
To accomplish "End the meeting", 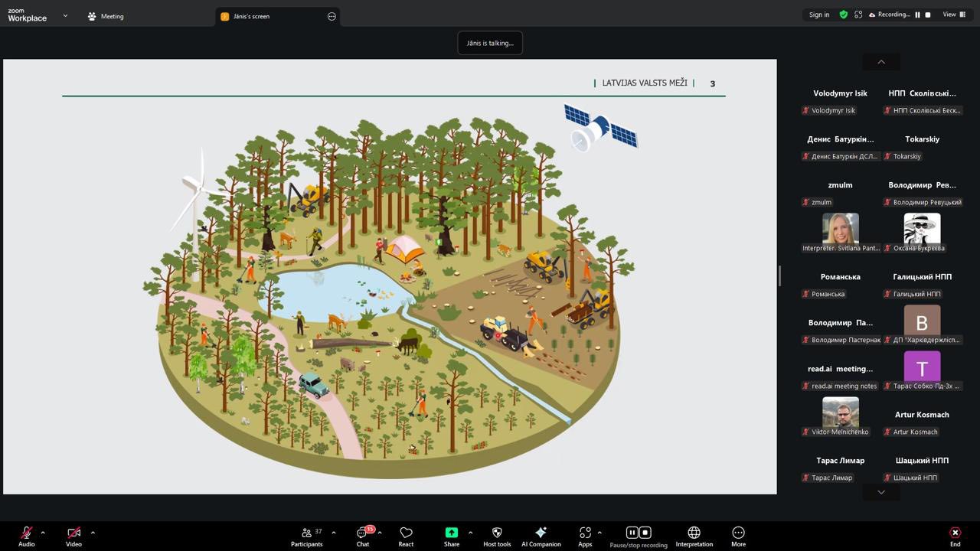I will (x=955, y=535).
